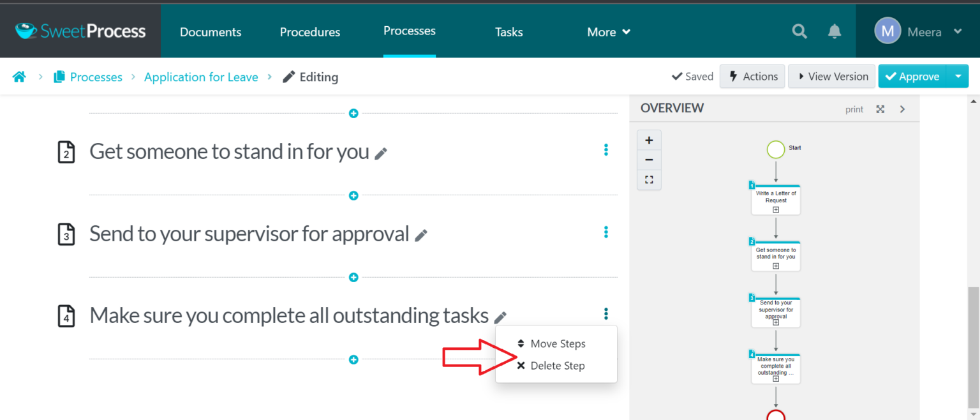
Task: Add step after step 4 with plus icon
Action: click(353, 360)
